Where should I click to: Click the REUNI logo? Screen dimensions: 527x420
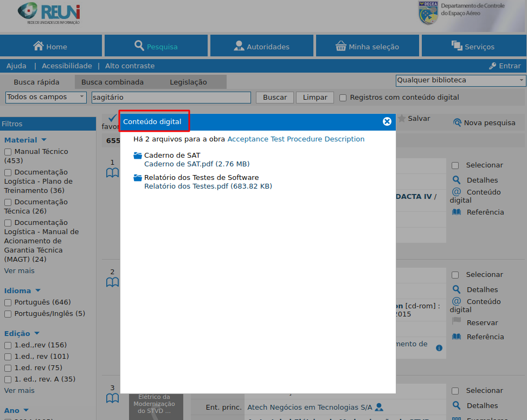[49, 14]
